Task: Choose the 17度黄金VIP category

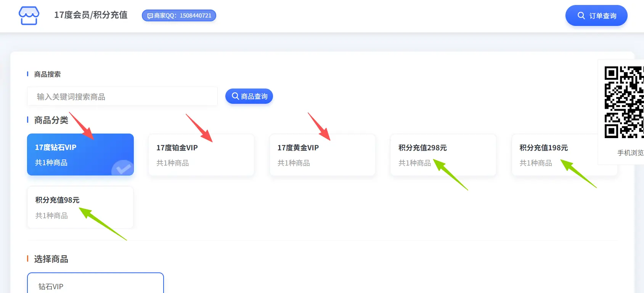Action: (322, 155)
